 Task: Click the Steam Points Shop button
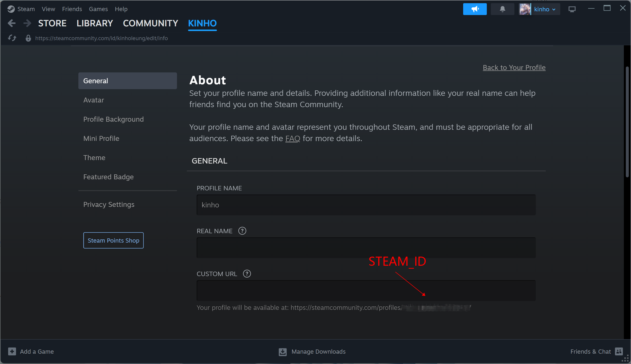(x=113, y=240)
